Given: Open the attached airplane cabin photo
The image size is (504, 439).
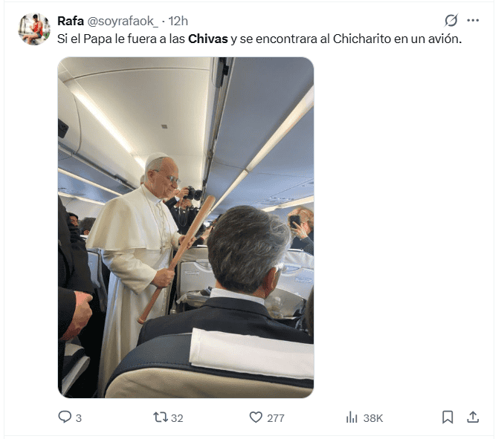Looking at the screenshot, I should click(x=186, y=227).
